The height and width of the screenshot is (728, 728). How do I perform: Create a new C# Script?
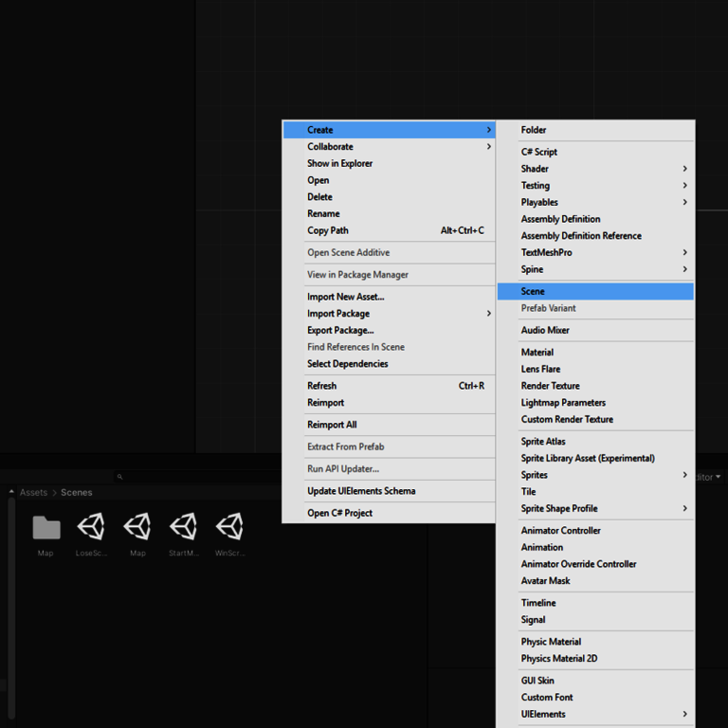(x=595, y=152)
